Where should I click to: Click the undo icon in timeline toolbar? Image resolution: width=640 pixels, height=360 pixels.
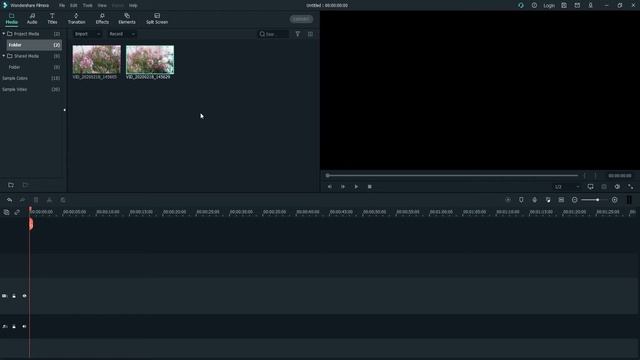pos(9,200)
